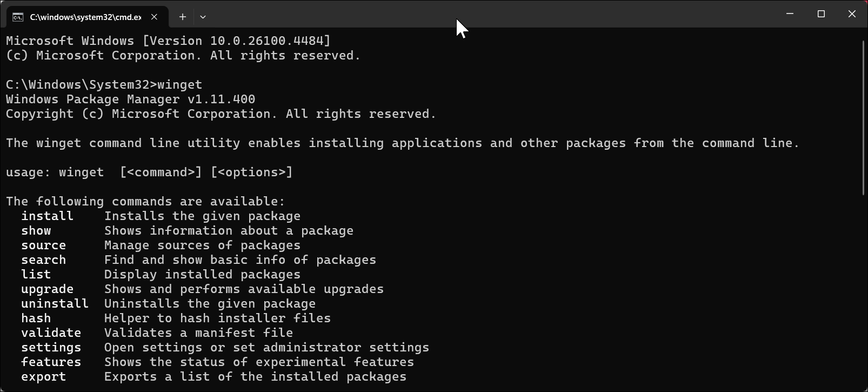Click 'Shows information about a package' text
The width and height of the screenshot is (868, 392).
229,231
